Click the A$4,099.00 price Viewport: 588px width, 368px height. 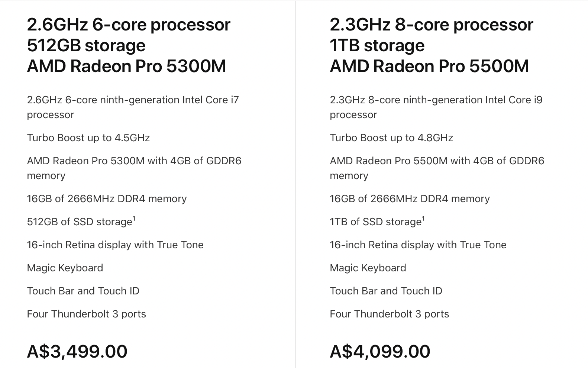[x=380, y=351]
